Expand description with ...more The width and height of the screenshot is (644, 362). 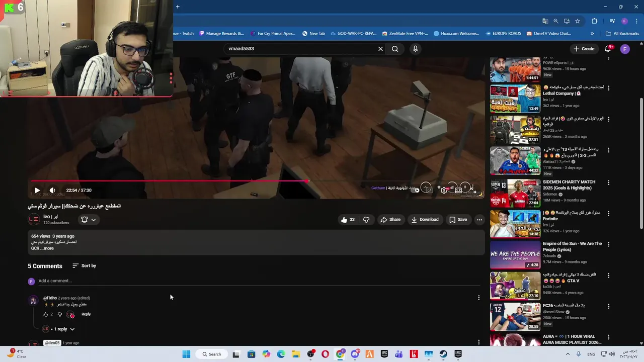coord(47,248)
